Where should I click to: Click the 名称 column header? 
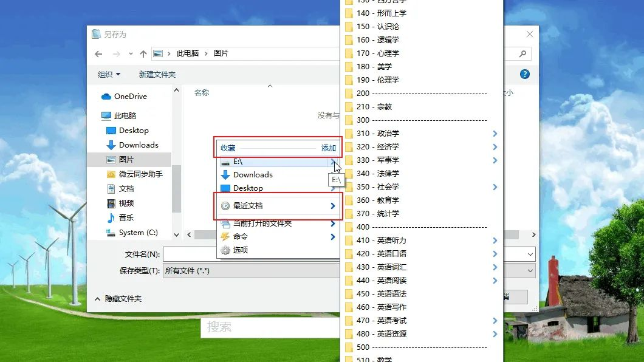point(201,93)
